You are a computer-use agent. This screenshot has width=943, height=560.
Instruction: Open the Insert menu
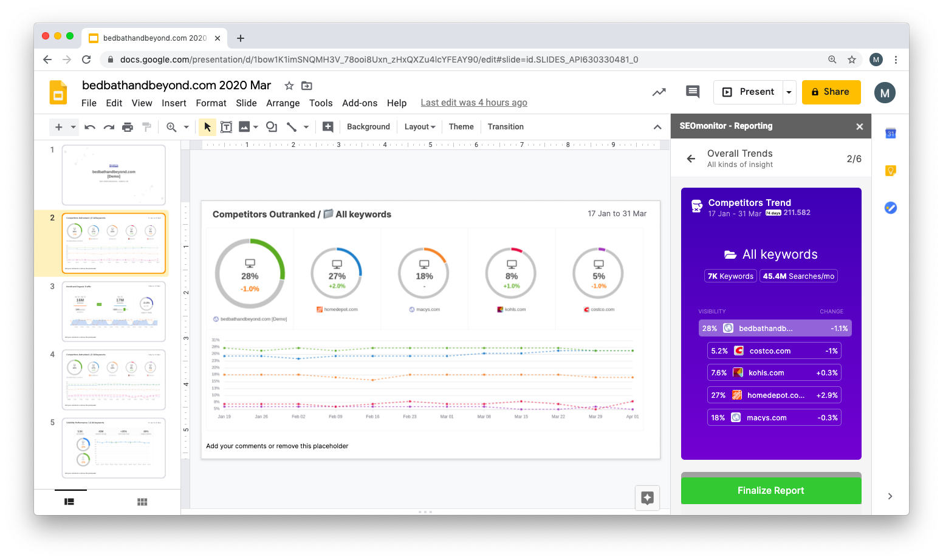click(174, 103)
